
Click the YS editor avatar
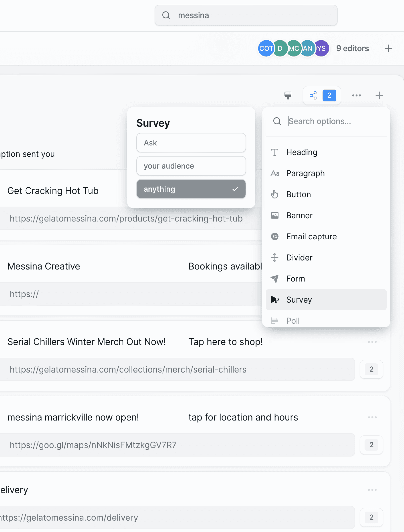[x=321, y=48]
